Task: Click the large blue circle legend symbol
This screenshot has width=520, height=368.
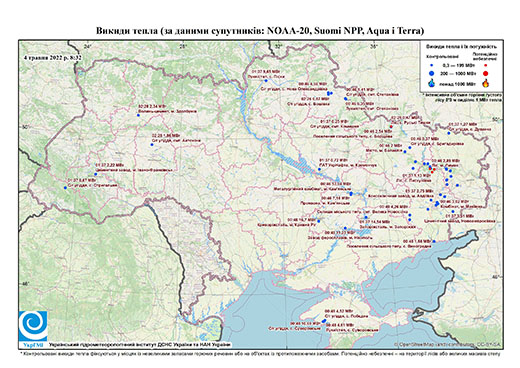Action: click(x=432, y=73)
